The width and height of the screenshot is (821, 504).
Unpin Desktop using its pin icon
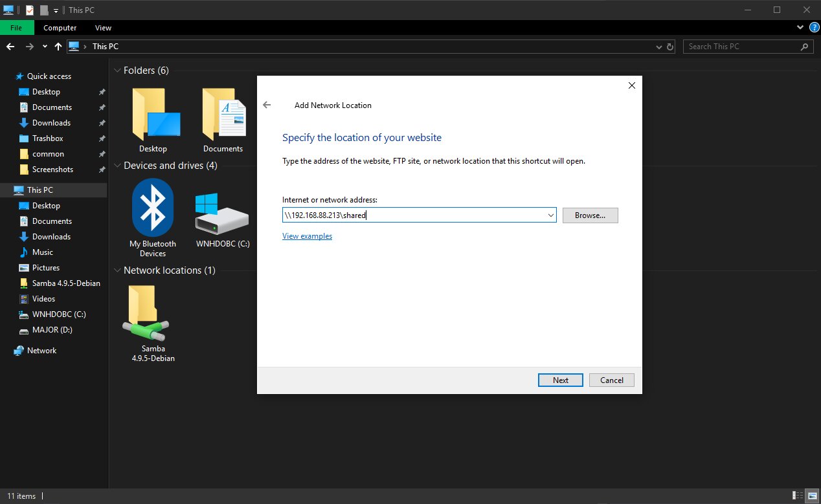(x=102, y=92)
